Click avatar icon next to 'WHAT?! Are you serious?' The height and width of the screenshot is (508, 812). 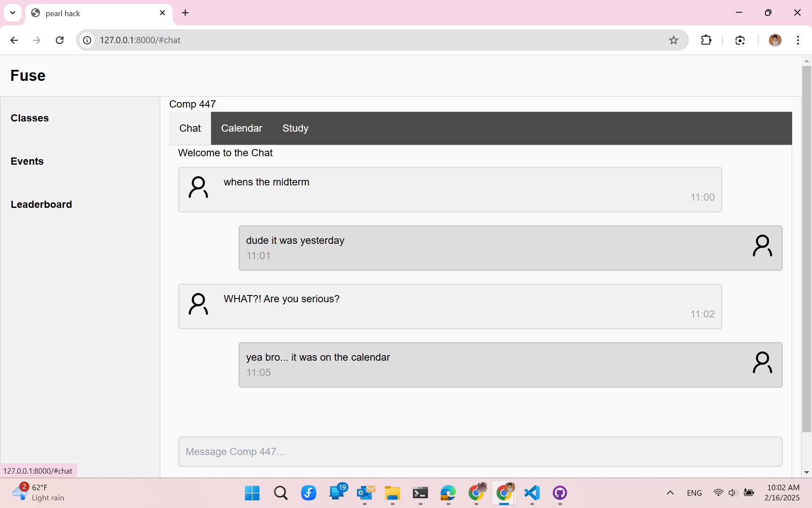coord(198,304)
